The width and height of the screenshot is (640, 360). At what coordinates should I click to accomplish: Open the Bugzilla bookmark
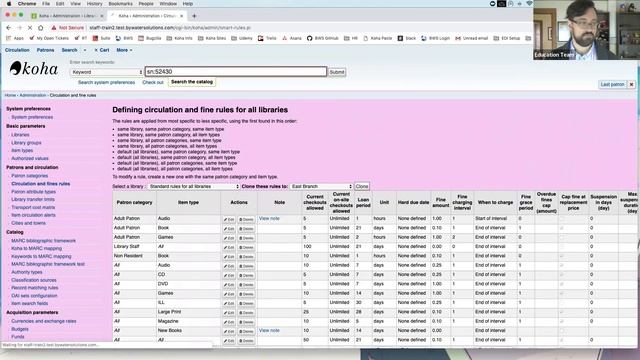coord(149,38)
